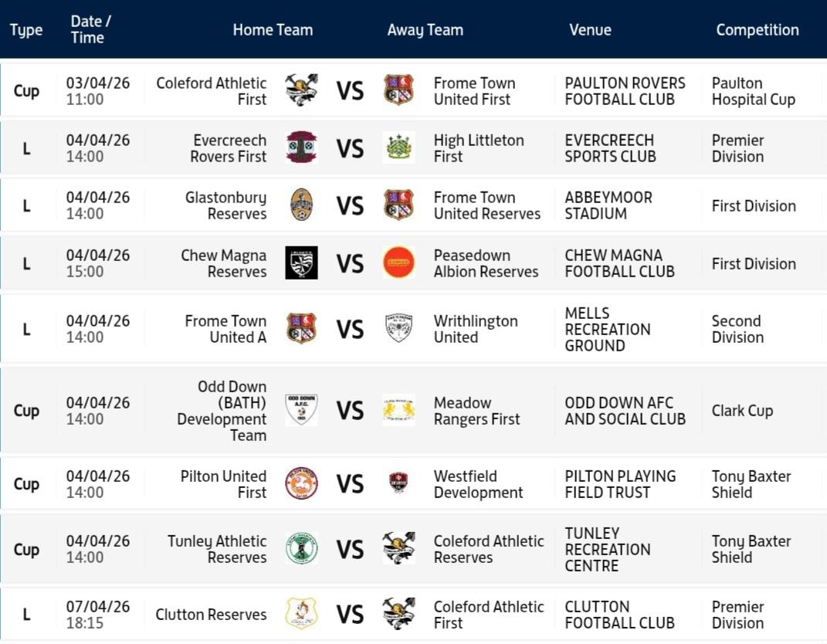Click the Pilton United First crest
The image size is (827, 644).
coord(301,484)
